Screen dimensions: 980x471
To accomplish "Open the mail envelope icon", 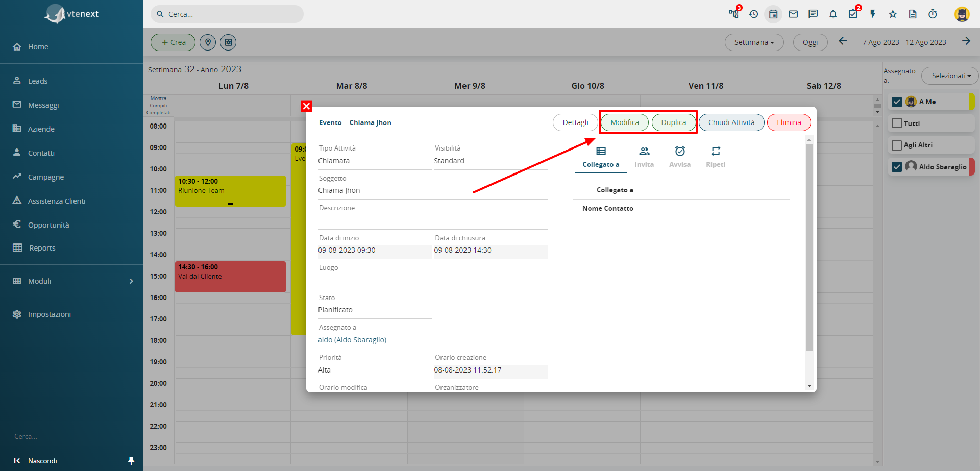I will pos(793,14).
